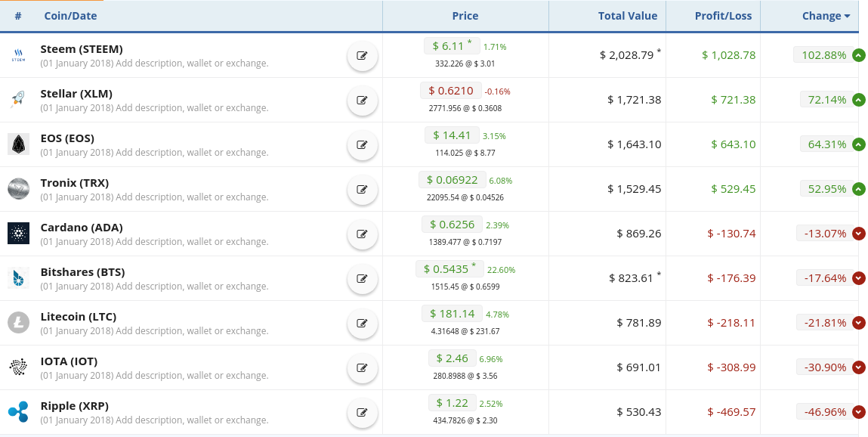Click the Tronix coin logo
This screenshot has width=868, height=437.
click(x=18, y=189)
